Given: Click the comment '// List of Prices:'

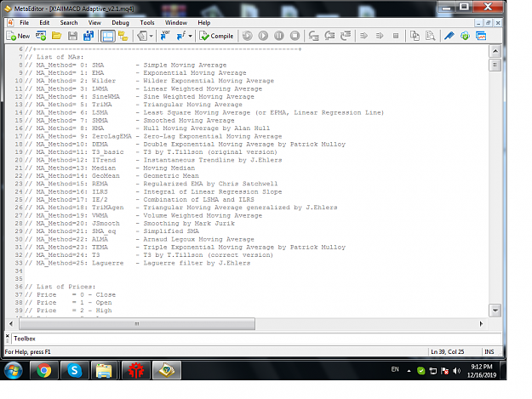Looking at the screenshot, I should coord(60,287).
